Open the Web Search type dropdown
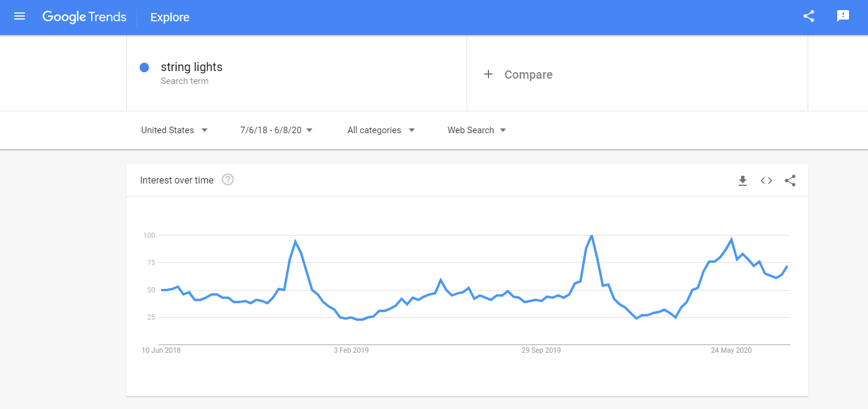 pos(476,130)
